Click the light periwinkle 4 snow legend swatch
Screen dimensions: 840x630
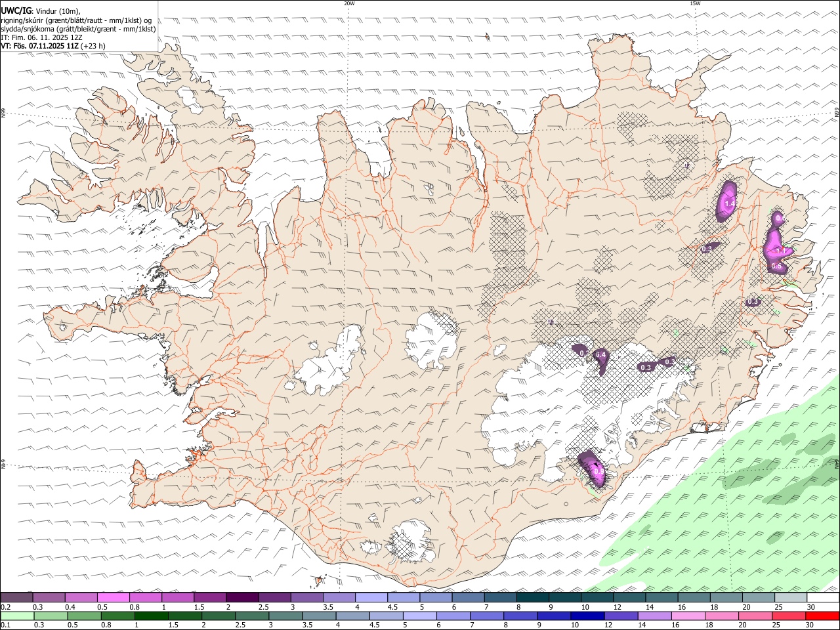[371, 597]
